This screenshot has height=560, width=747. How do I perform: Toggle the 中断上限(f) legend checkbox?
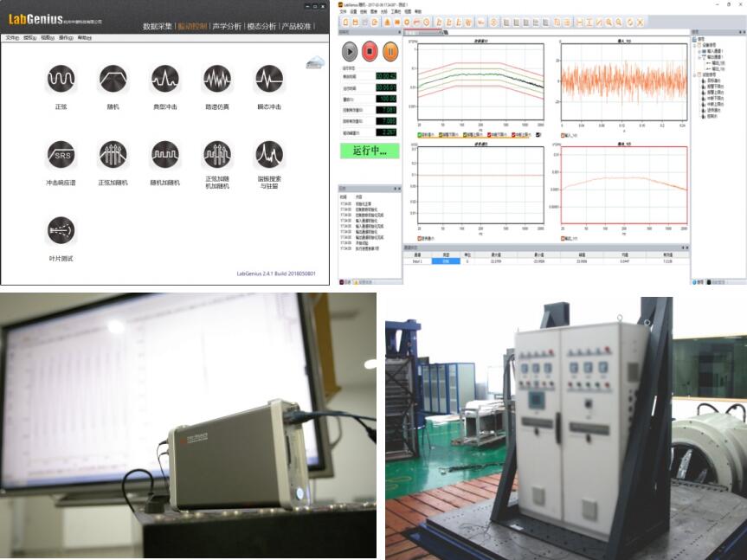tap(513, 135)
